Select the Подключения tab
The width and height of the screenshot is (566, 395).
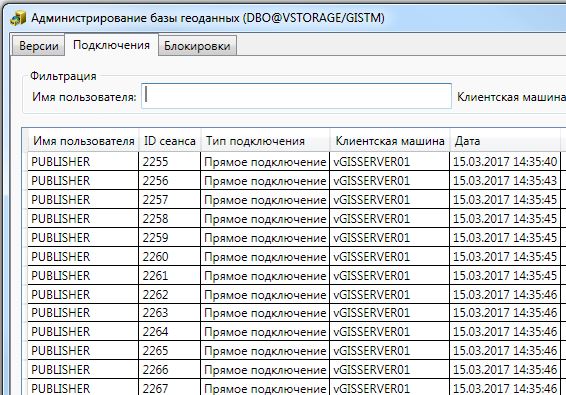111,45
